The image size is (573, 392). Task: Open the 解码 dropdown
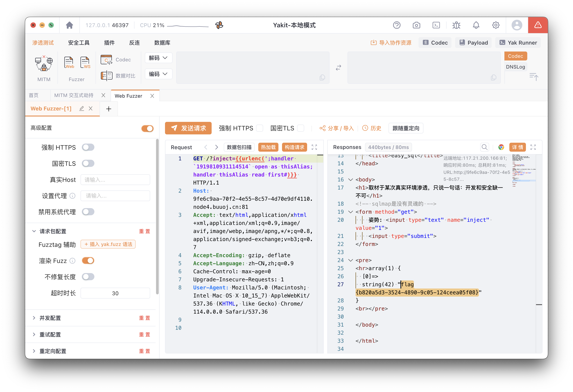[158, 58]
